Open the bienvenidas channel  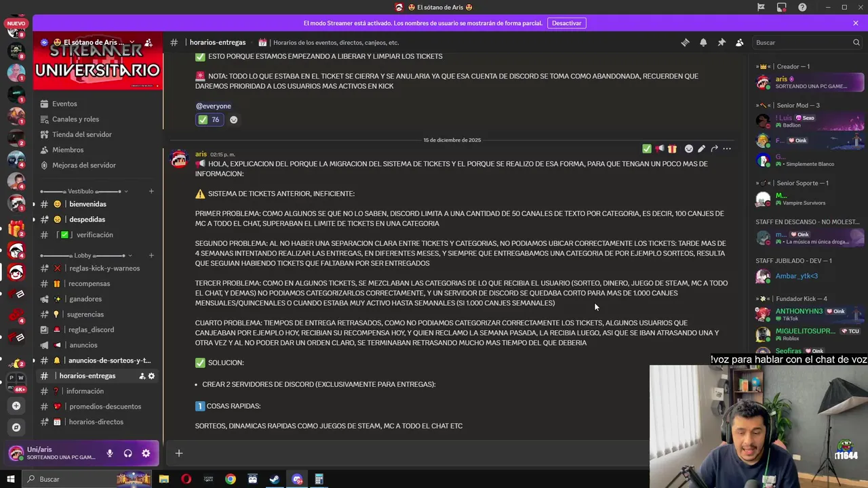[x=98, y=204]
